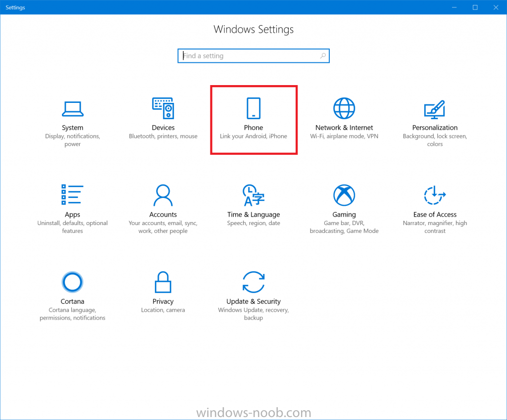
Task: Open the Accounts person icon
Action: (163, 195)
